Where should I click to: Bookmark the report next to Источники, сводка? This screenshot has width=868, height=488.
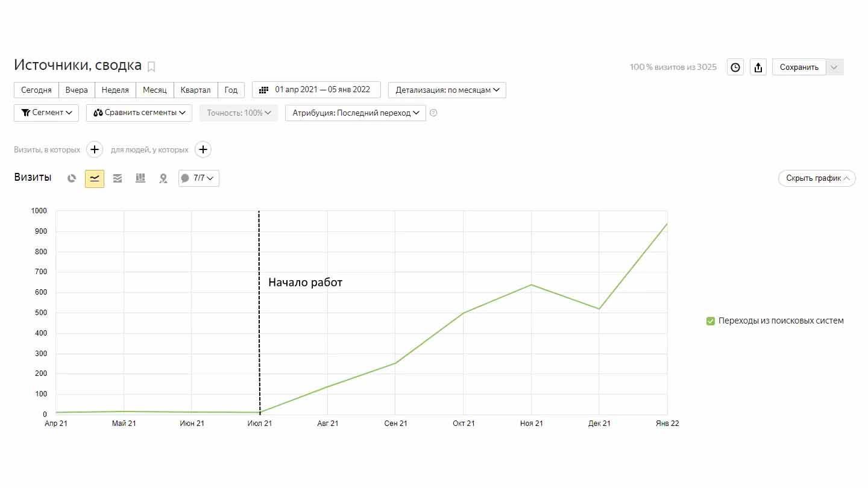click(x=151, y=67)
